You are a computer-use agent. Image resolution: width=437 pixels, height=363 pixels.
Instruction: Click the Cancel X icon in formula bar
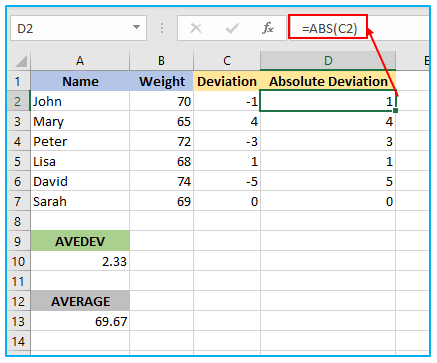pyautogui.click(x=196, y=28)
